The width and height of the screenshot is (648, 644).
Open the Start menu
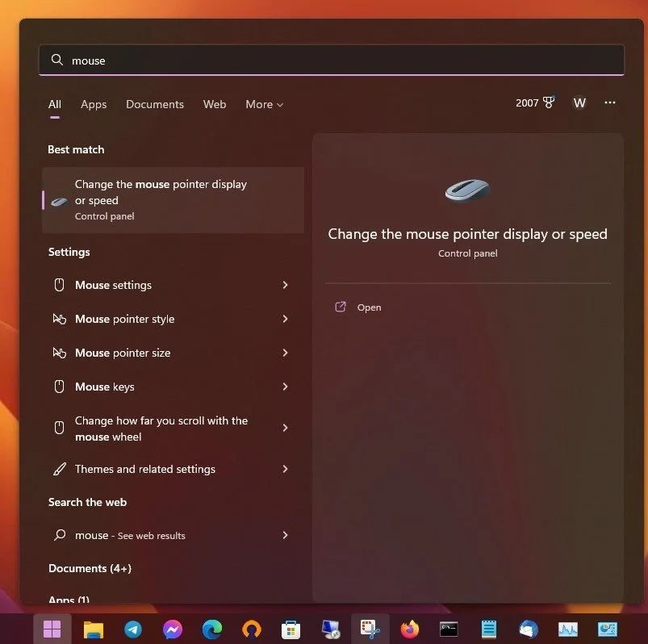(x=52, y=629)
